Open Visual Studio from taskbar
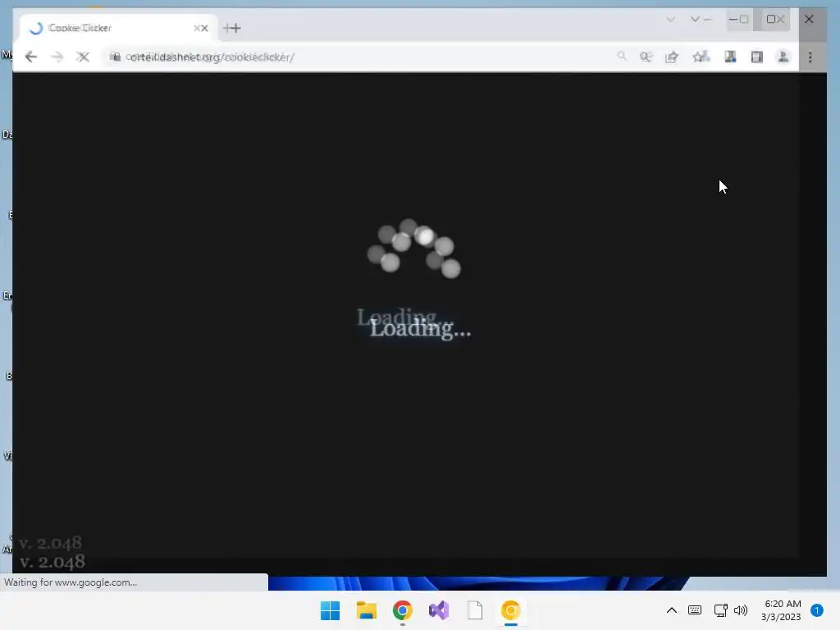The height and width of the screenshot is (630, 840). pos(439,610)
